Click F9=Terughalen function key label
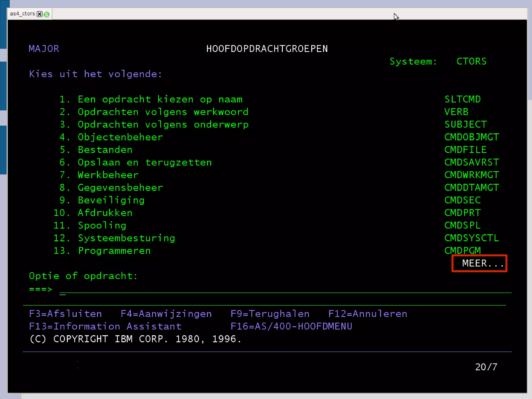The width and height of the screenshot is (532, 399). [x=270, y=314]
